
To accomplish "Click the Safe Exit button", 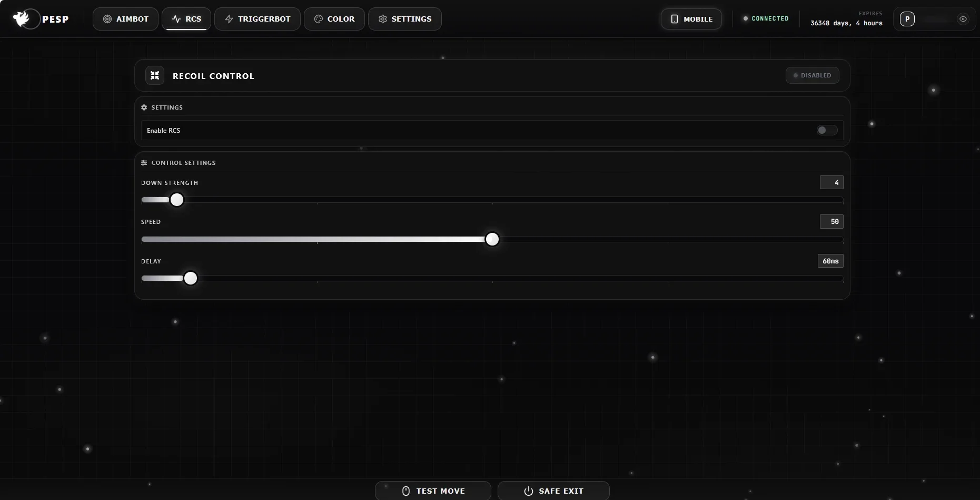I will (x=553, y=491).
